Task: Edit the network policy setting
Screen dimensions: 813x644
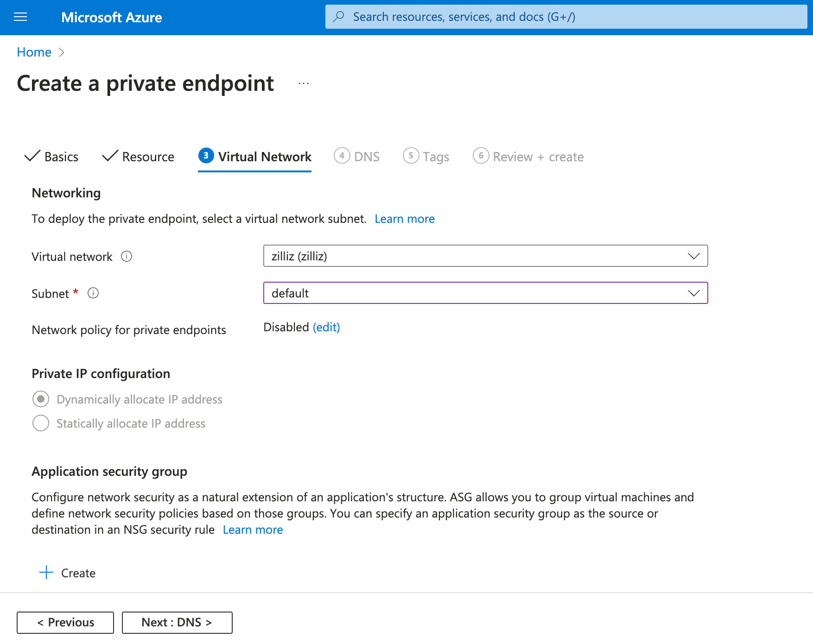Action: click(x=326, y=327)
